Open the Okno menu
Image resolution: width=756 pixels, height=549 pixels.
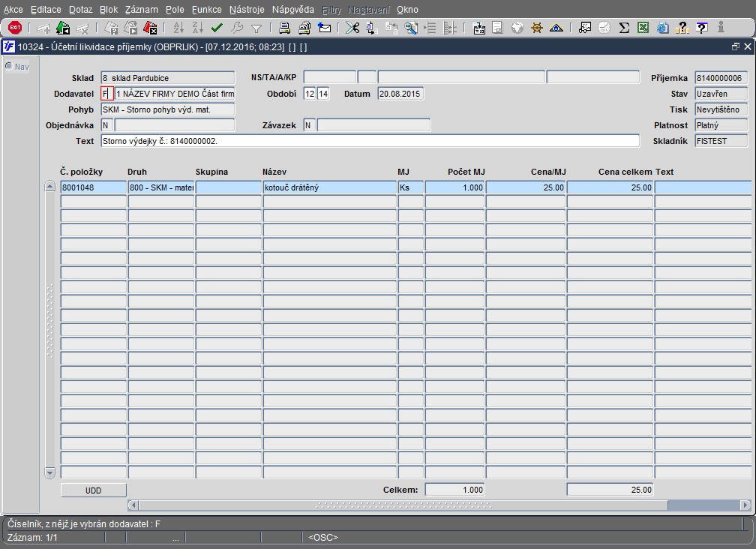coord(407,10)
